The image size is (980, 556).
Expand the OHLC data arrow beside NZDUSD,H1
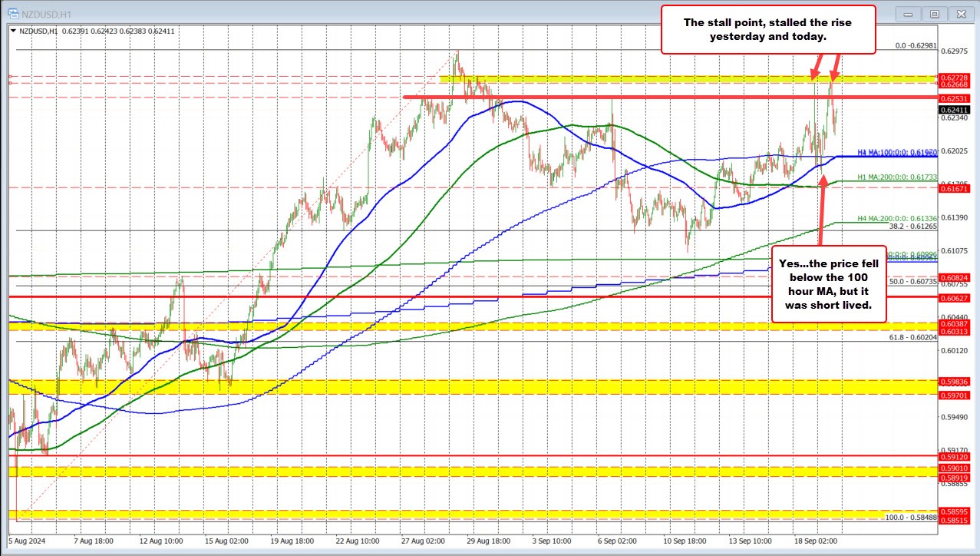(x=12, y=30)
